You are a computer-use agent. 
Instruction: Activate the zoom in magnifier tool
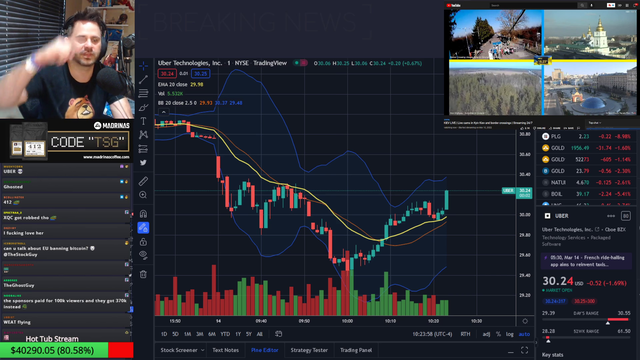click(143, 195)
